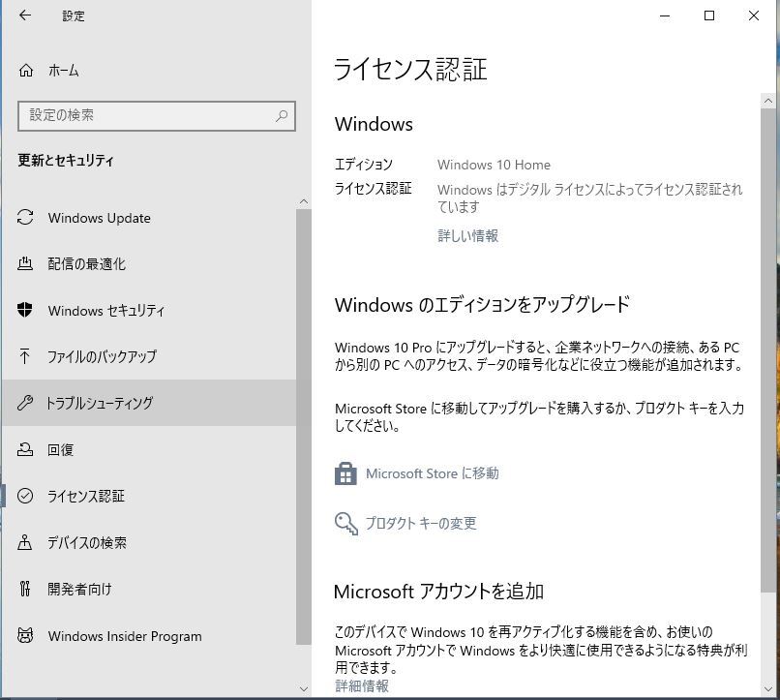Focus the 設定の検索 search box
780x700 pixels.
pyautogui.click(x=156, y=116)
